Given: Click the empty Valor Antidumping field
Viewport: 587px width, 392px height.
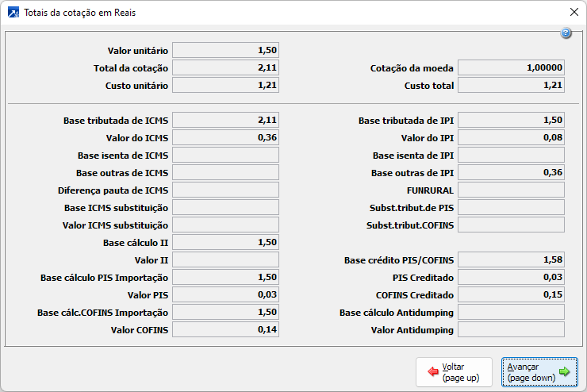Looking at the screenshot, I should (511, 329).
